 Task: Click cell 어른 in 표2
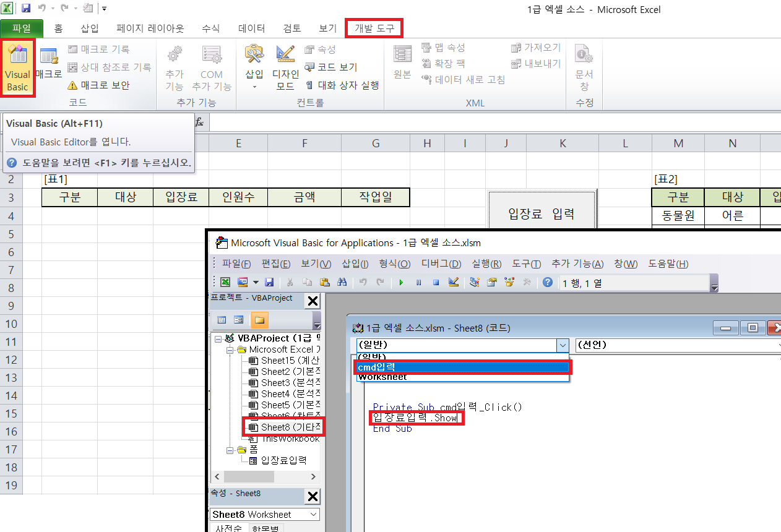[732, 215]
